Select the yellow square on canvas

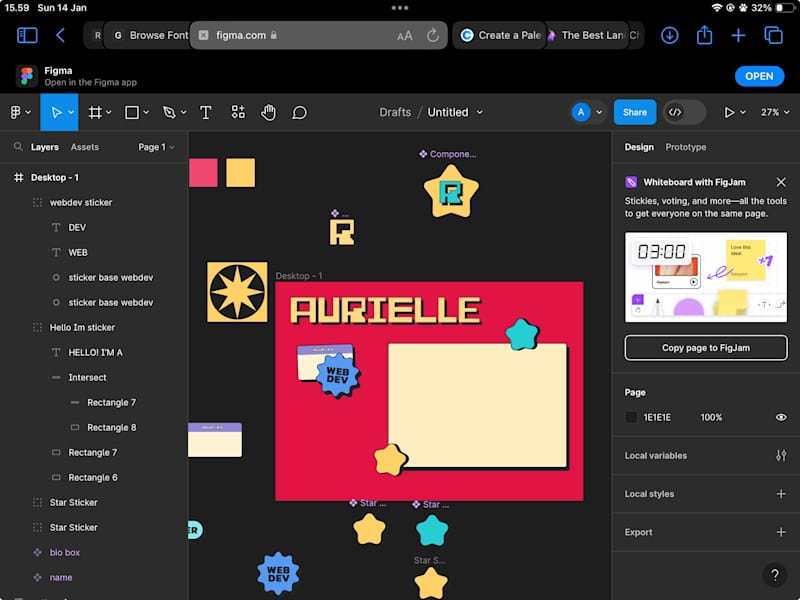[x=240, y=172]
